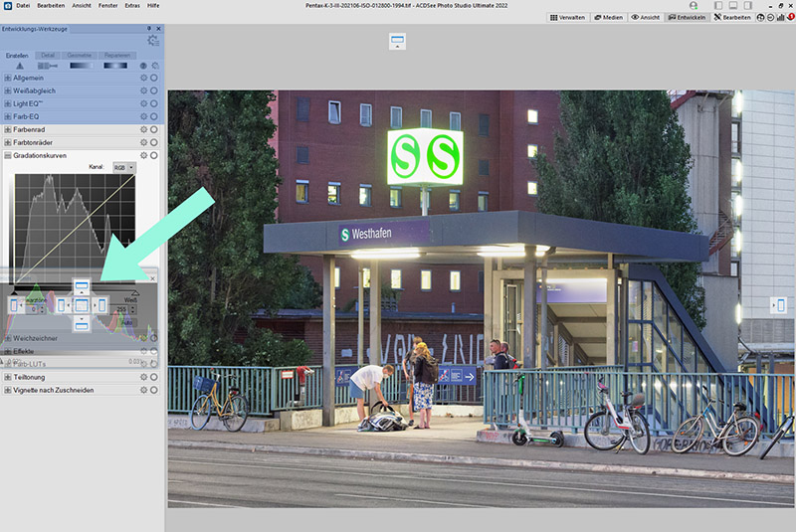Open the dashboard statistics bar icon
The height and width of the screenshot is (532, 796).
click(x=781, y=17)
